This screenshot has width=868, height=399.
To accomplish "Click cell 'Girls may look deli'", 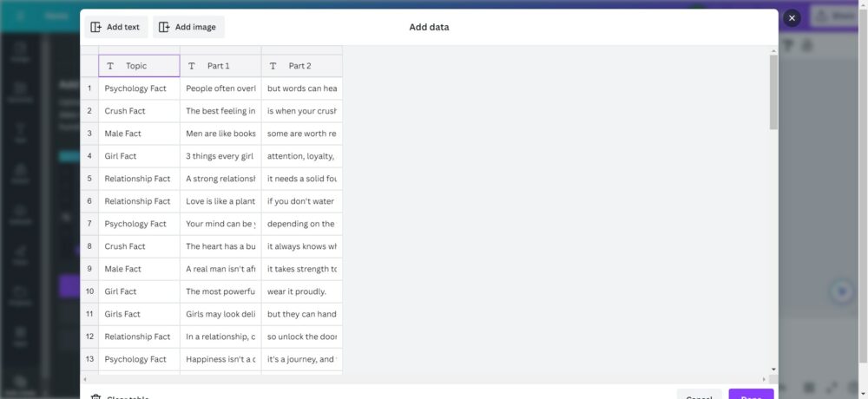I will (220, 314).
